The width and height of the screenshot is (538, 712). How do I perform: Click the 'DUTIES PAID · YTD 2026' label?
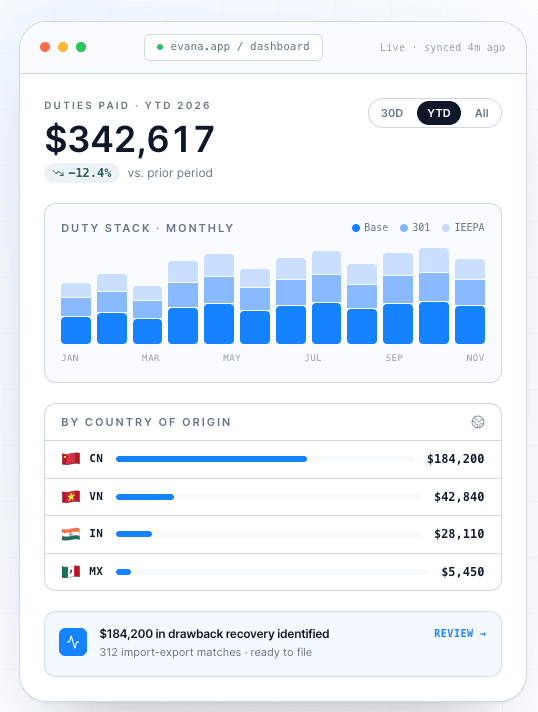coord(127,105)
